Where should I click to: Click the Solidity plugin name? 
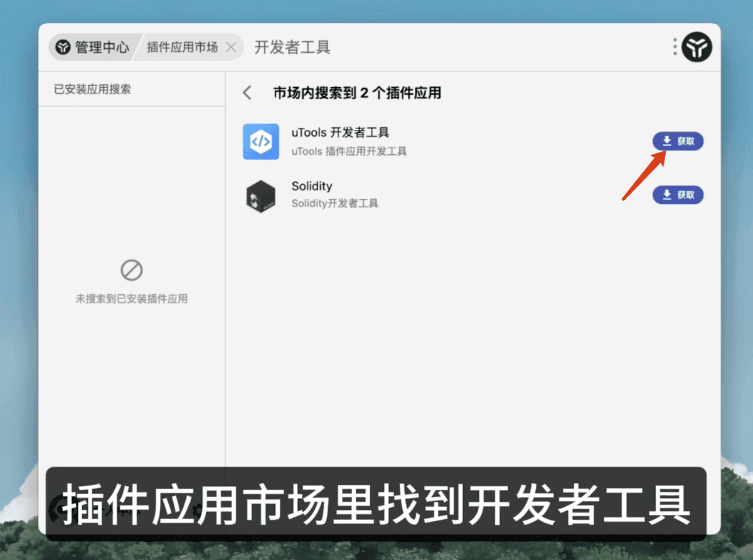(x=312, y=186)
